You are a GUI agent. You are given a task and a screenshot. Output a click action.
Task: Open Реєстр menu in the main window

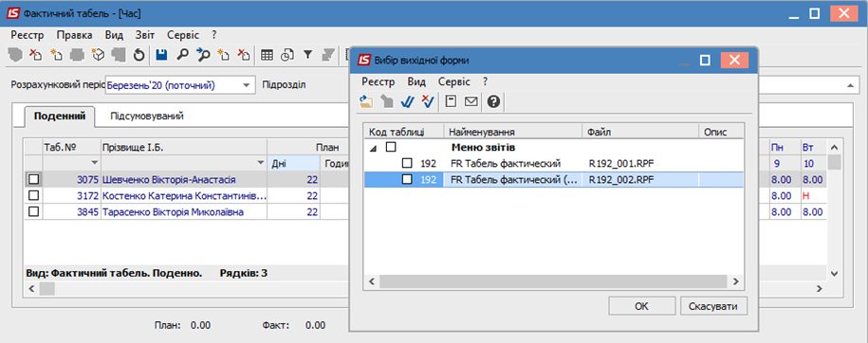tap(28, 34)
